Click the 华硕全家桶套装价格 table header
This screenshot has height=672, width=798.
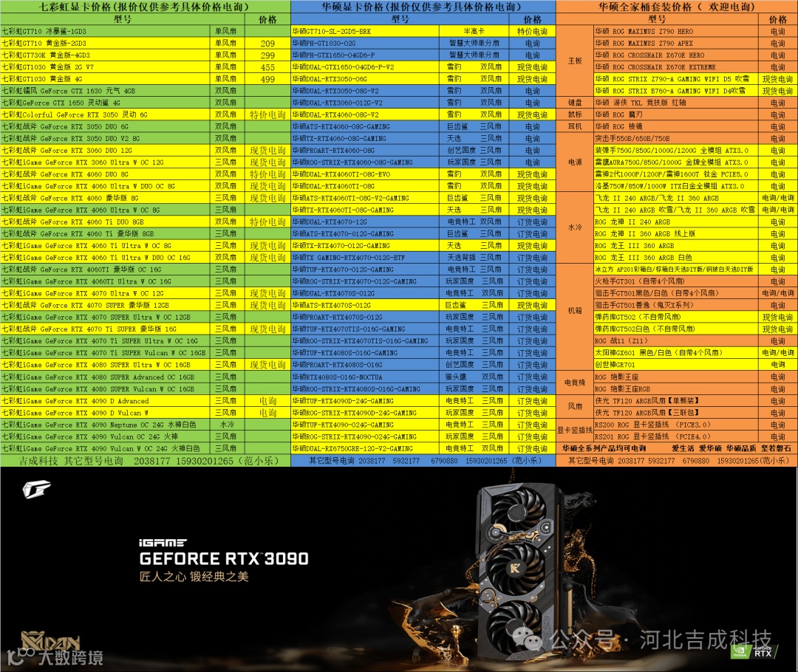click(x=677, y=7)
